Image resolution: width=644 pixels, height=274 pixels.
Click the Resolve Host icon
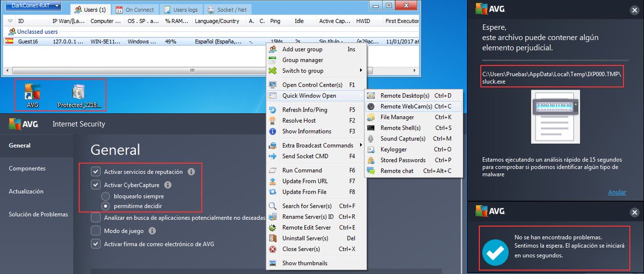(x=273, y=121)
